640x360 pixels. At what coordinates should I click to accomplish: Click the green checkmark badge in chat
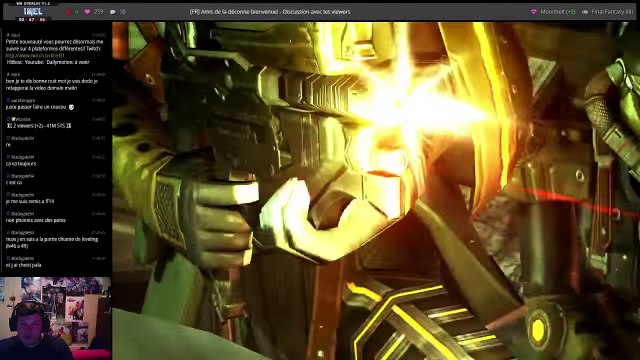coord(13,119)
